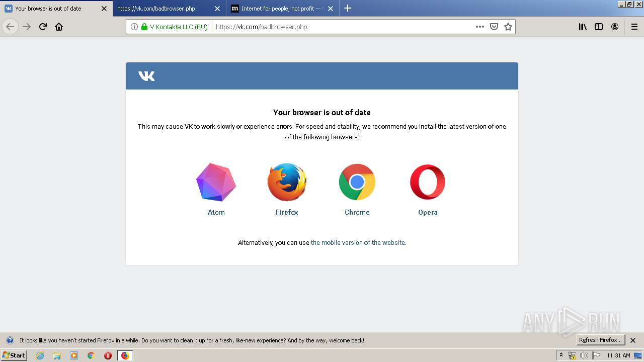Open the Firefox Account icon
This screenshot has height=362, width=644.
(615, 27)
